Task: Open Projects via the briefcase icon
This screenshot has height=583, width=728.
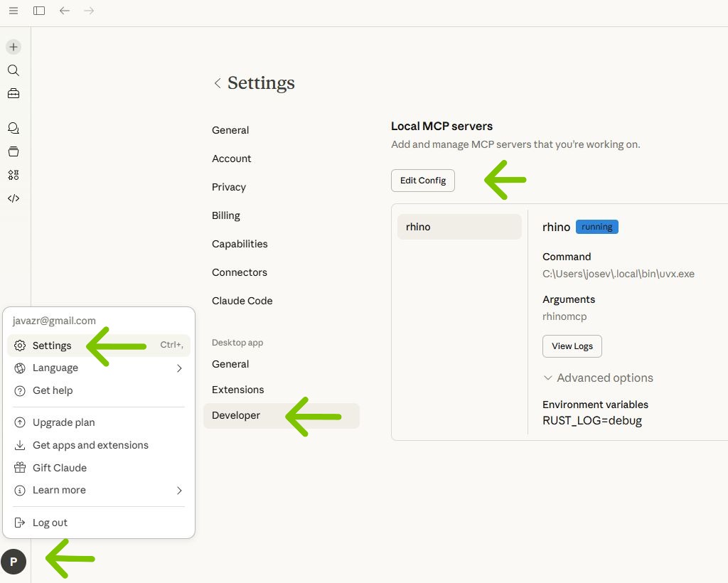Action: tap(13, 92)
